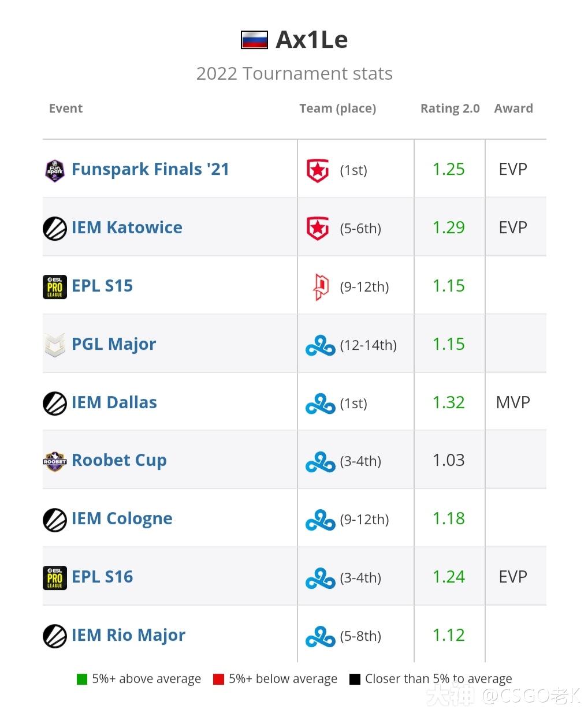This screenshot has height=713, width=588.
Task: Select the 2022 Tournament stats heading
Action: click(x=294, y=73)
